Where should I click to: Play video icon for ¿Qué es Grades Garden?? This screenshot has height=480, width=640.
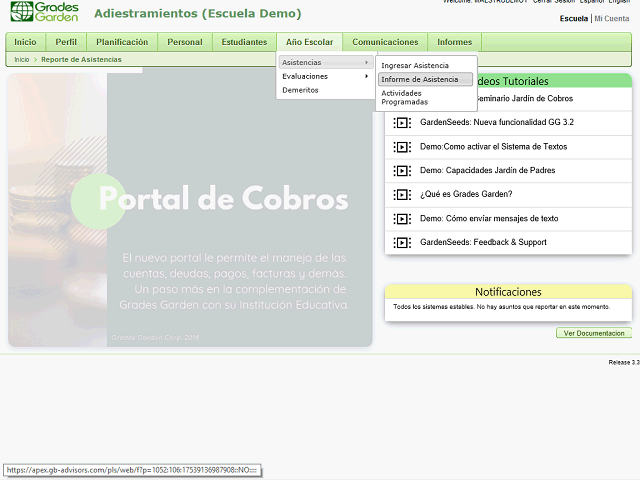point(402,195)
